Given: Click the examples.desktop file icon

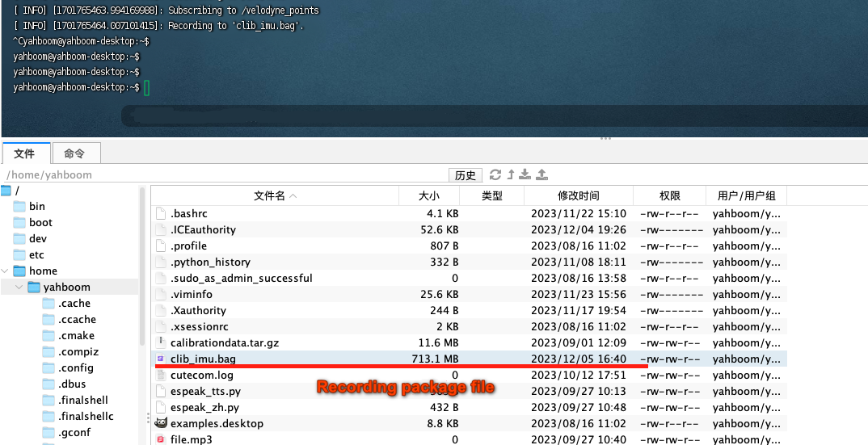Looking at the screenshot, I should pos(161,423).
